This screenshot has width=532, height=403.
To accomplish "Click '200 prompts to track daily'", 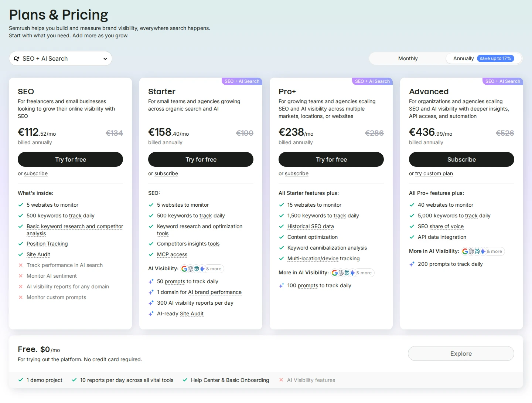I will point(450,264).
